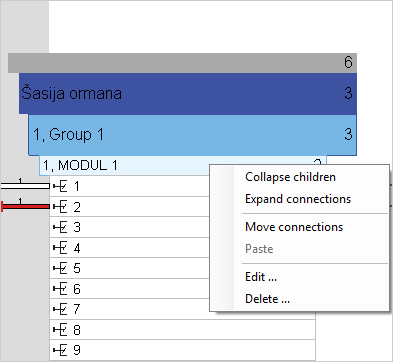Click the connector icon in row 7
Screen dimensions: 393x362
coord(60,309)
